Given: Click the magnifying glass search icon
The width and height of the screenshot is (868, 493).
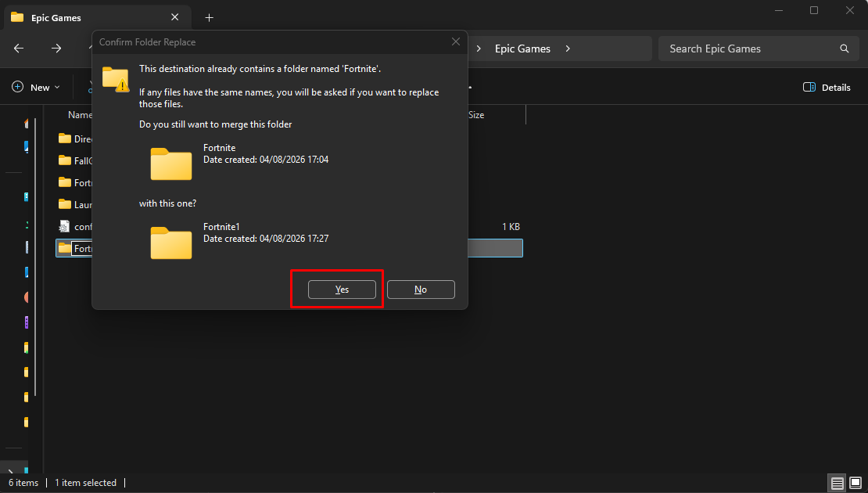Looking at the screenshot, I should 845,49.
